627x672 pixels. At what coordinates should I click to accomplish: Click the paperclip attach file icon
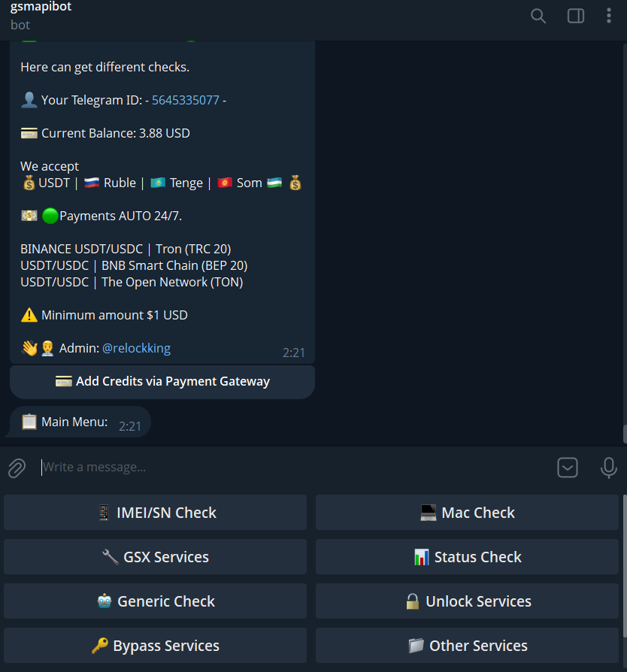(x=17, y=468)
